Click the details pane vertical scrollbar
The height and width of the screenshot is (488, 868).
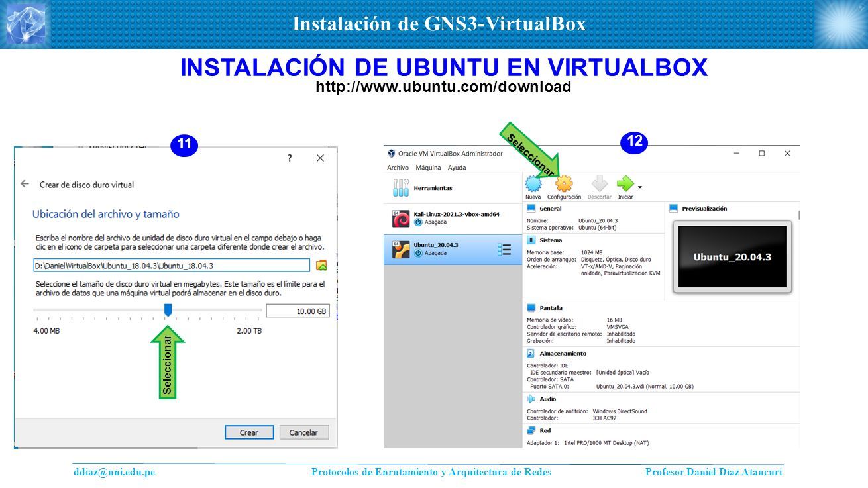click(x=798, y=215)
